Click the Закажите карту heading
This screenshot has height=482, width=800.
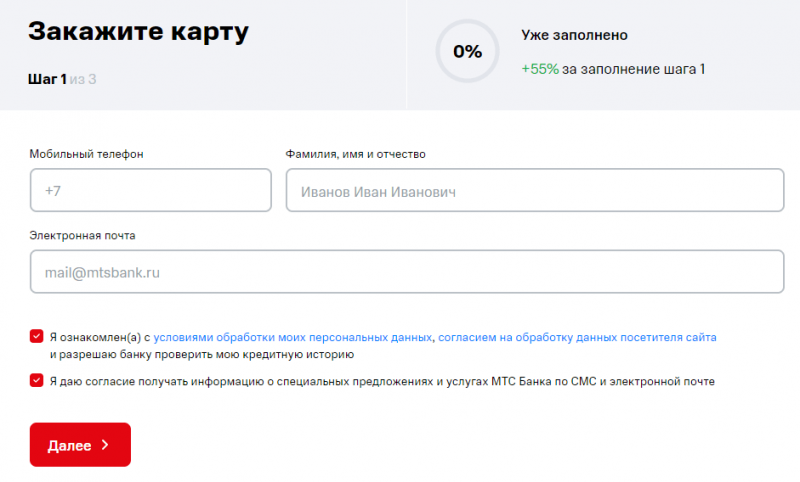(138, 31)
